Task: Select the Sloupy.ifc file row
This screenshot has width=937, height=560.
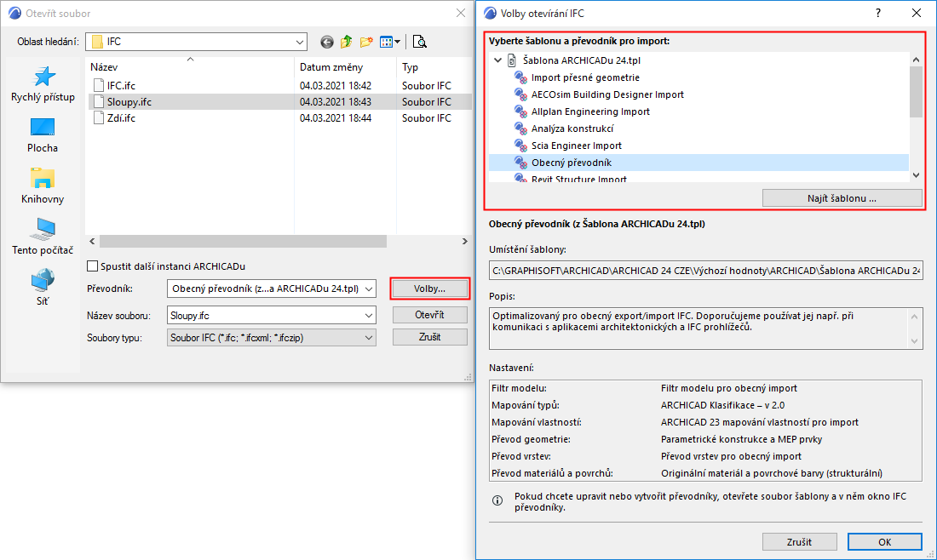Action: click(280, 102)
